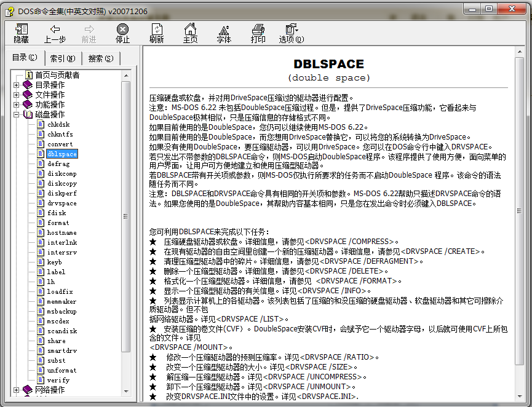This screenshot has width=532, height=407.
Task: Click the 停止 (Stop) toolbar icon
Action: point(122,33)
